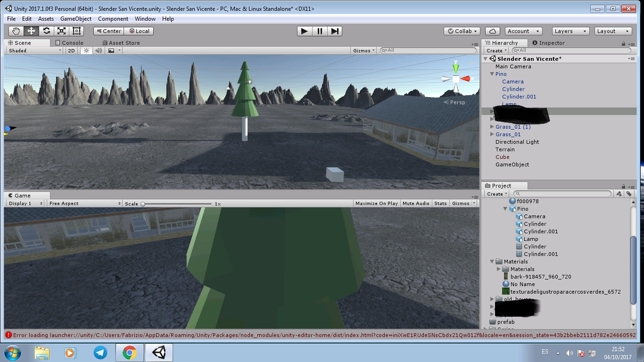This screenshot has width=644, height=362.
Task: Click the volume icon in system tray
Action: tap(570, 353)
